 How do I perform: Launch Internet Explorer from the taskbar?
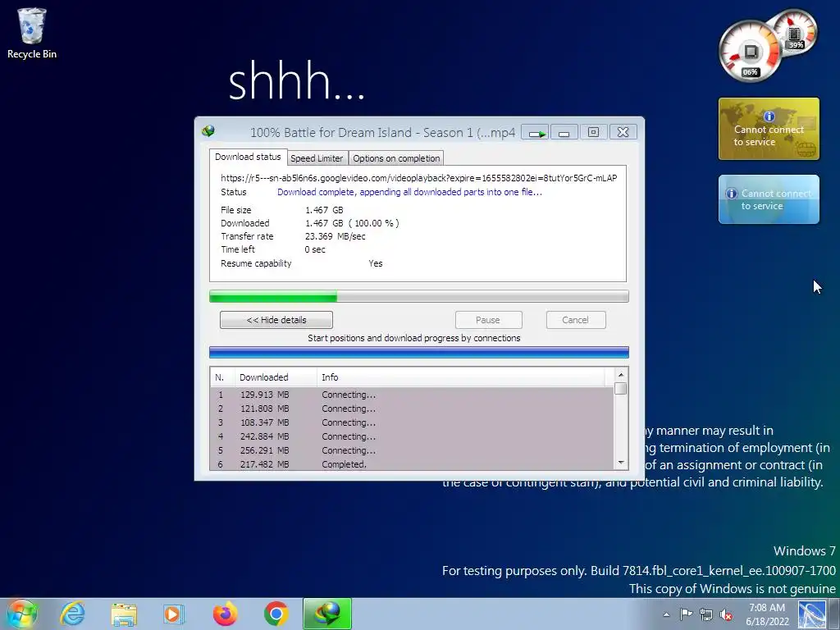72,614
